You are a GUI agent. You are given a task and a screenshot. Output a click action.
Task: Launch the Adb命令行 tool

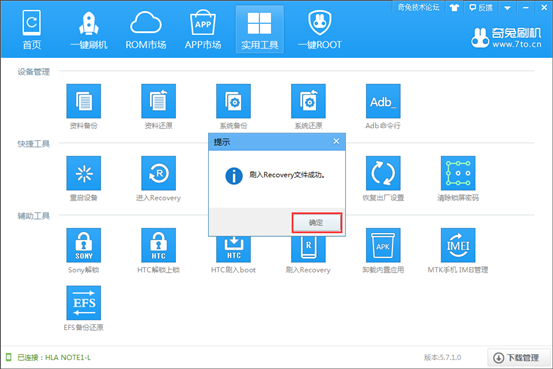tap(383, 101)
